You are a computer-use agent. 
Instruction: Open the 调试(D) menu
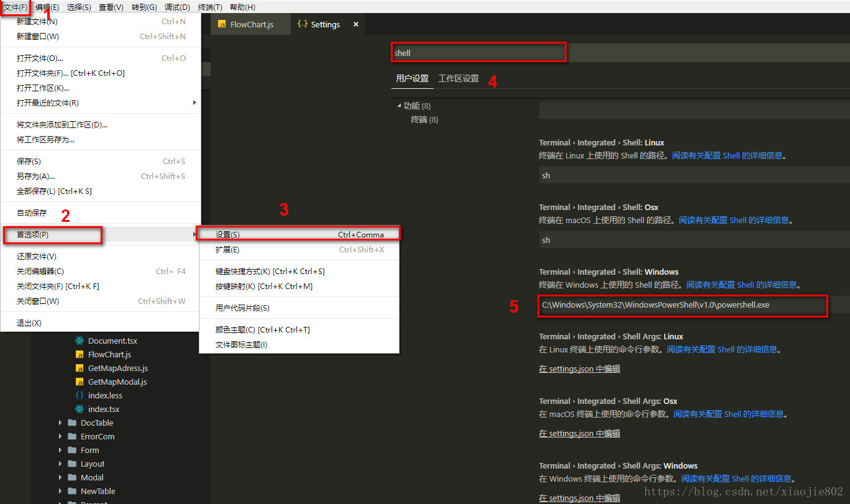coord(177,7)
